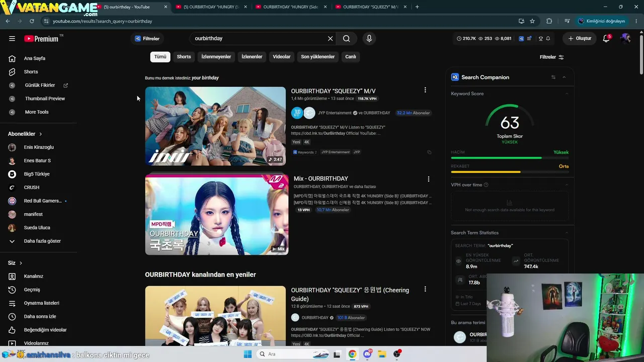Open the Siz section arrow
Image resolution: width=644 pixels, height=362 pixels.
(21, 263)
